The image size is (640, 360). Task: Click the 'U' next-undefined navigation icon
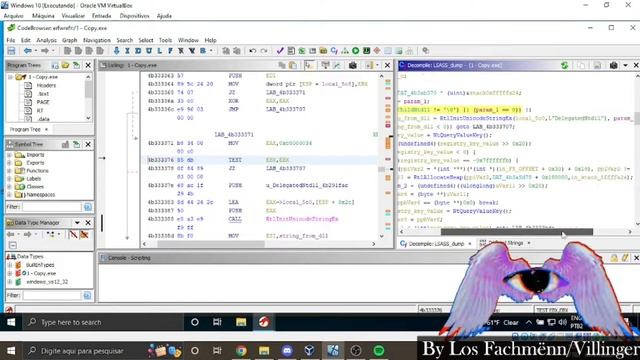click(x=149, y=51)
